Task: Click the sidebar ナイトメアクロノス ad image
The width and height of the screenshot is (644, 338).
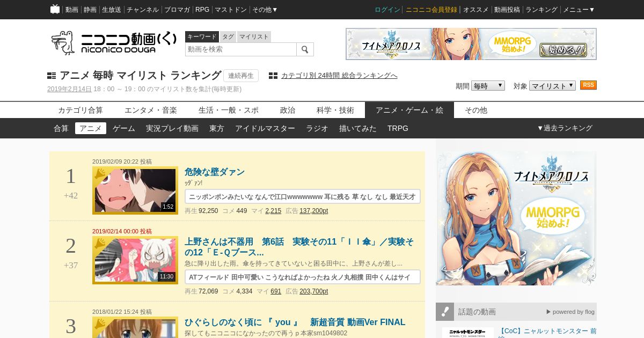Action: click(x=516, y=218)
